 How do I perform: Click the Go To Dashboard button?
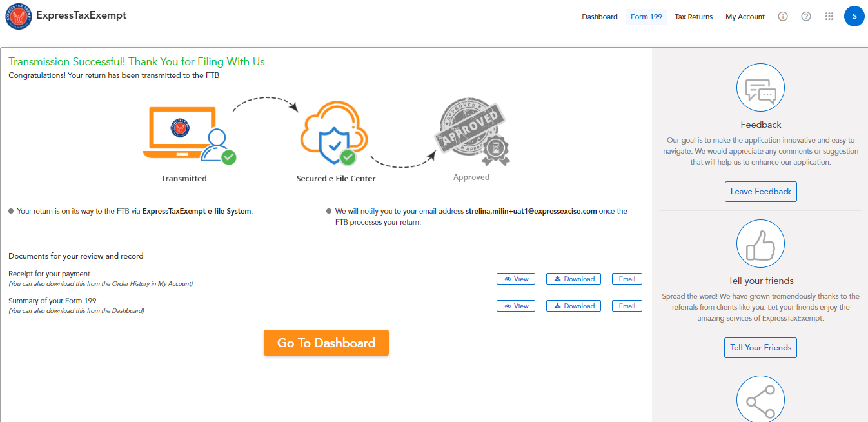click(x=326, y=343)
